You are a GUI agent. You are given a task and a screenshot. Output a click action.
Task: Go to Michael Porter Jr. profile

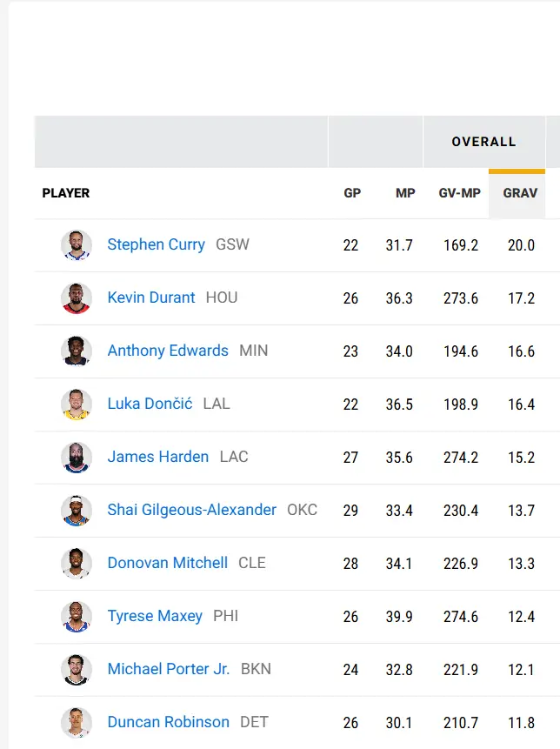point(169,669)
